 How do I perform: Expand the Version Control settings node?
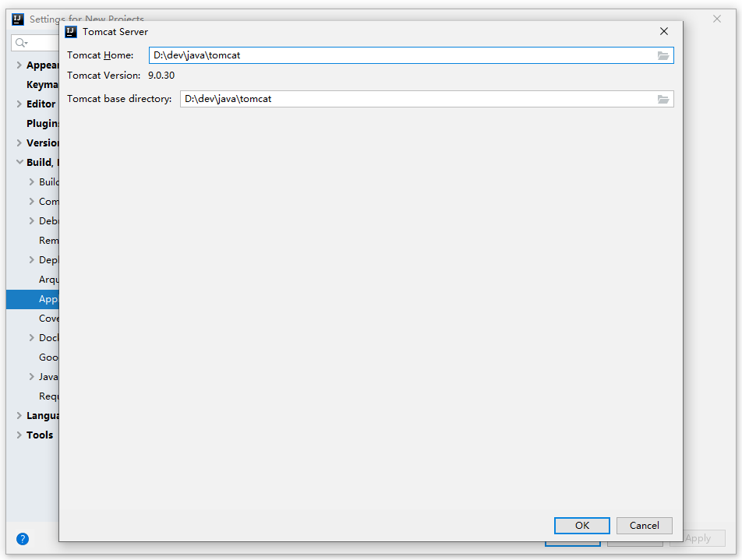click(x=19, y=143)
